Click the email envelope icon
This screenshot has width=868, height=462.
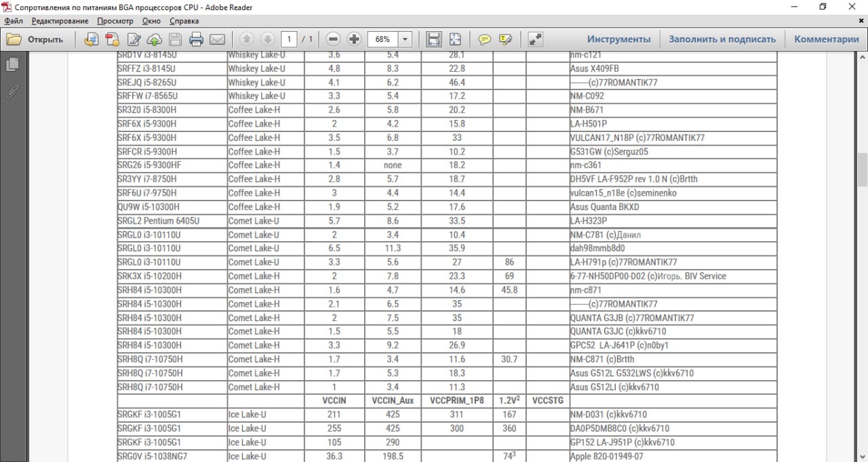[x=218, y=39]
